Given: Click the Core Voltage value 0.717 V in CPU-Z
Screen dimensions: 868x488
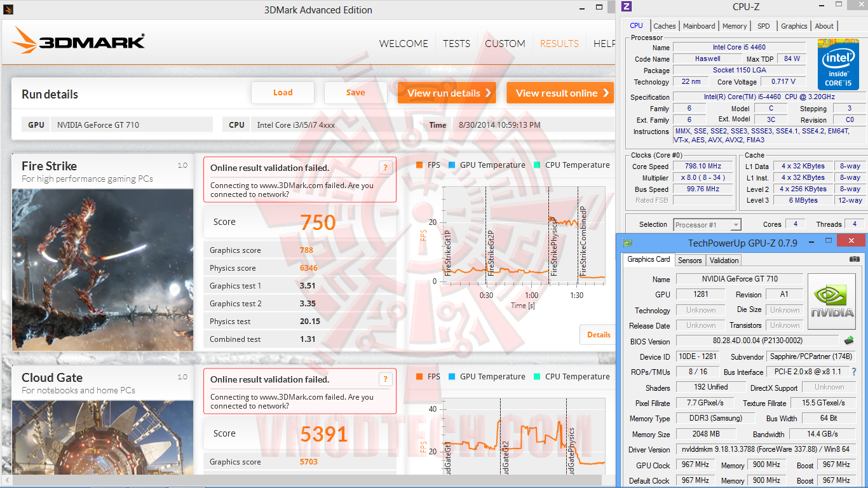Looking at the screenshot, I should (783, 82).
